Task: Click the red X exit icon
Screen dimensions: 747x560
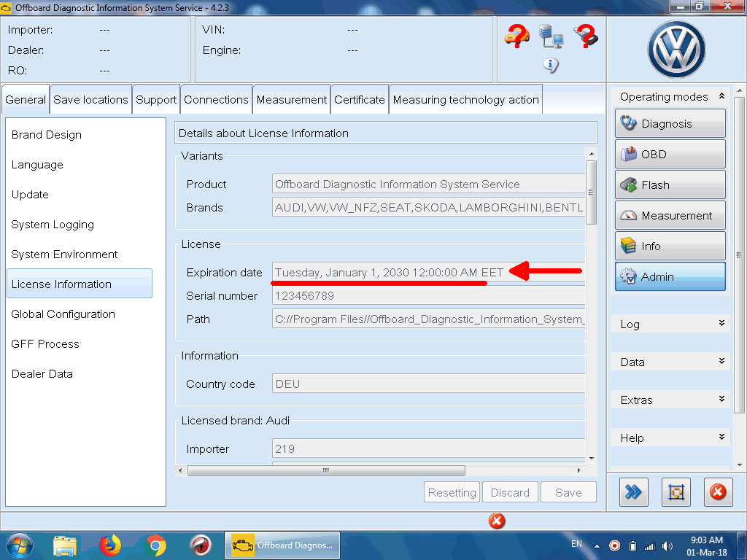Action: (x=718, y=493)
